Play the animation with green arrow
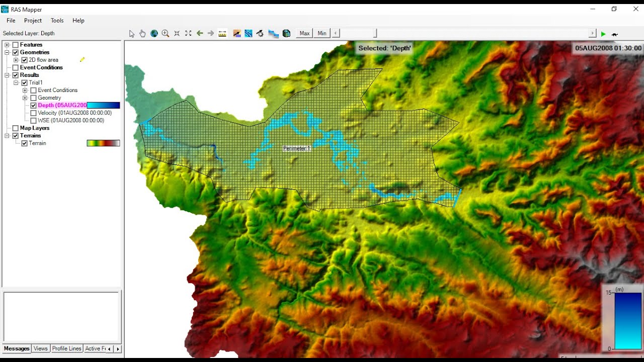This screenshot has height=362, width=644. (x=603, y=34)
